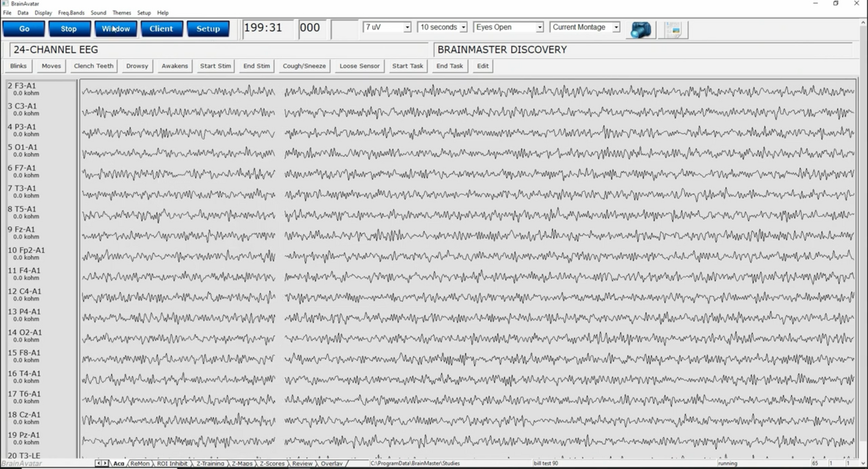This screenshot has height=469, width=868.
Task: Click the blue Stop button
Action: tap(69, 29)
